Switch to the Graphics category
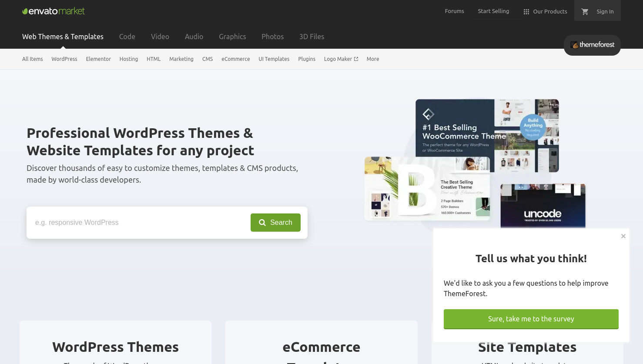This screenshot has height=364, width=643. coord(232,37)
